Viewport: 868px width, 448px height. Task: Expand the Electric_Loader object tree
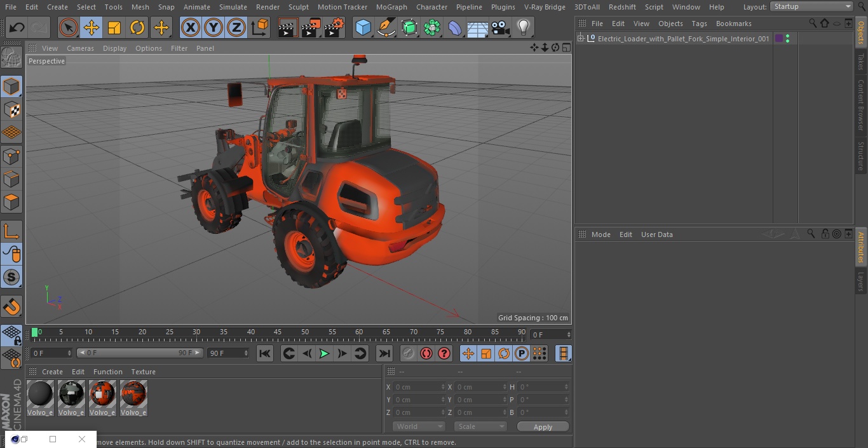(580, 39)
